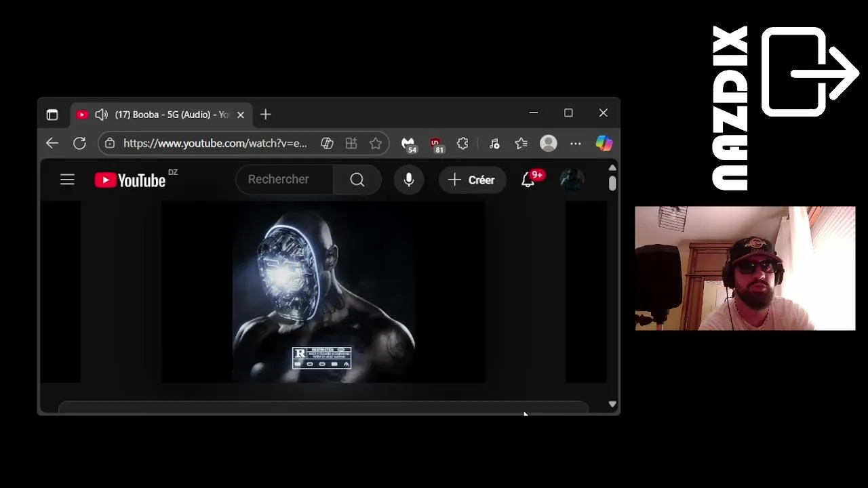
Task: Select the Booba - 5G (Audio) tab
Action: pyautogui.click(x=162, y=115)
